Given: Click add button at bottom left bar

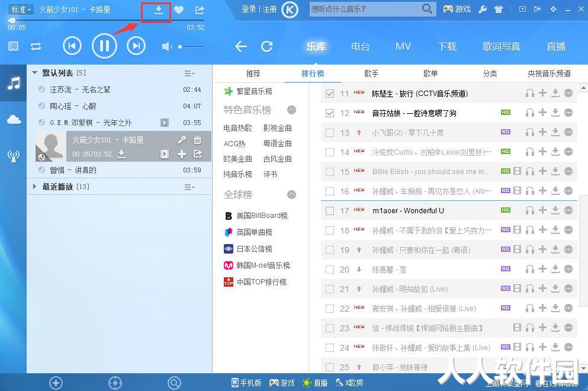Looking at the screenshot, I should coord(56,383).
